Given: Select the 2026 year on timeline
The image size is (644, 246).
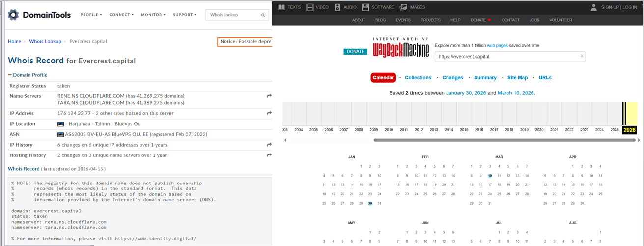Looking at the screenshot, I should click(629, 130).
